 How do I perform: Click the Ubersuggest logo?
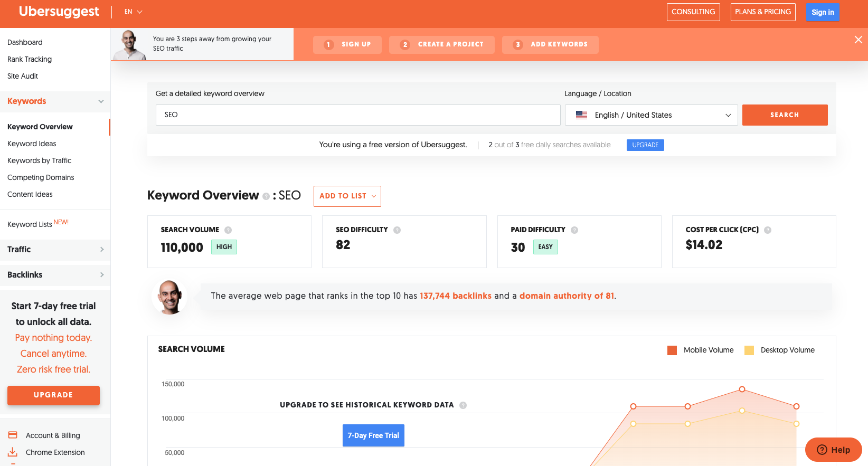coord(59,12)
